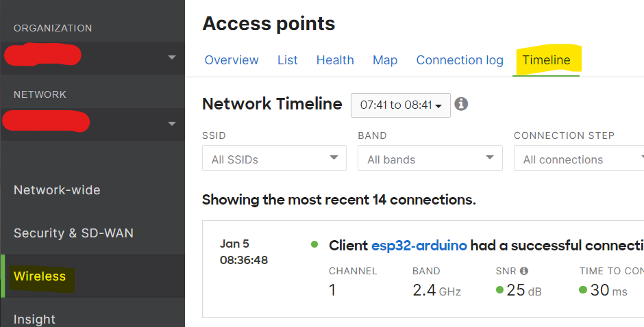Viewport: 644px width, 327px height.
Task: Click the SNR info icon
Action: (524, 271)
